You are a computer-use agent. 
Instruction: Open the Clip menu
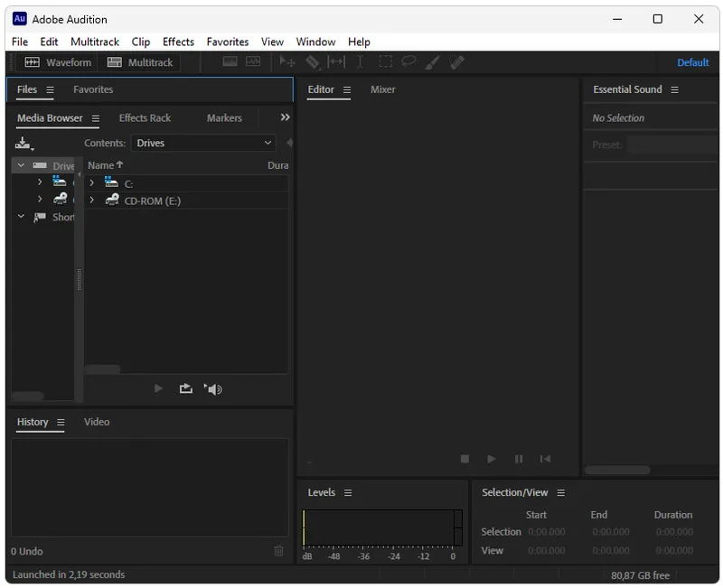tap(141, 42)
